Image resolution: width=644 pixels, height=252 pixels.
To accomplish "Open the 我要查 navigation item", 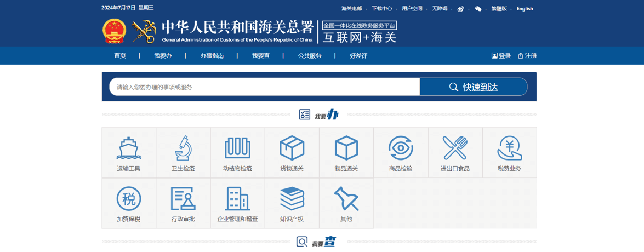I will (261, 56).
